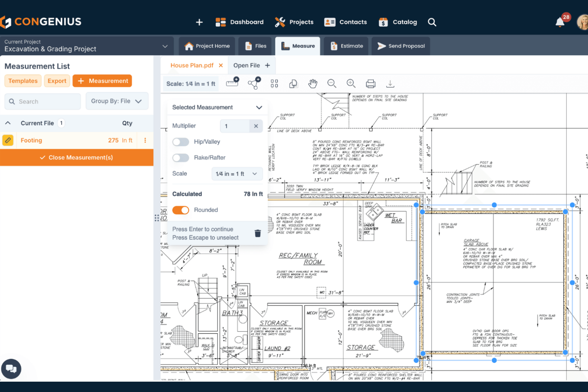Zoom out on the drawing
Image resolution: width=588 pixels, height=392 pixels.
(x=332, y=84)
